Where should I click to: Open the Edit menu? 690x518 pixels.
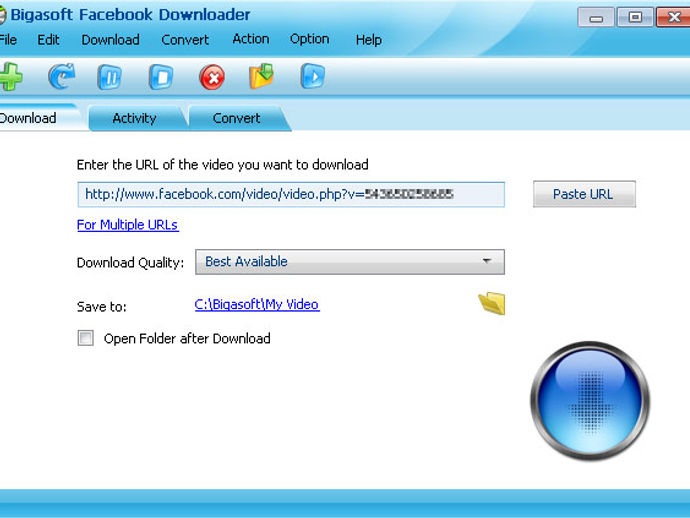pyautogui.click(x=48, y=40)
